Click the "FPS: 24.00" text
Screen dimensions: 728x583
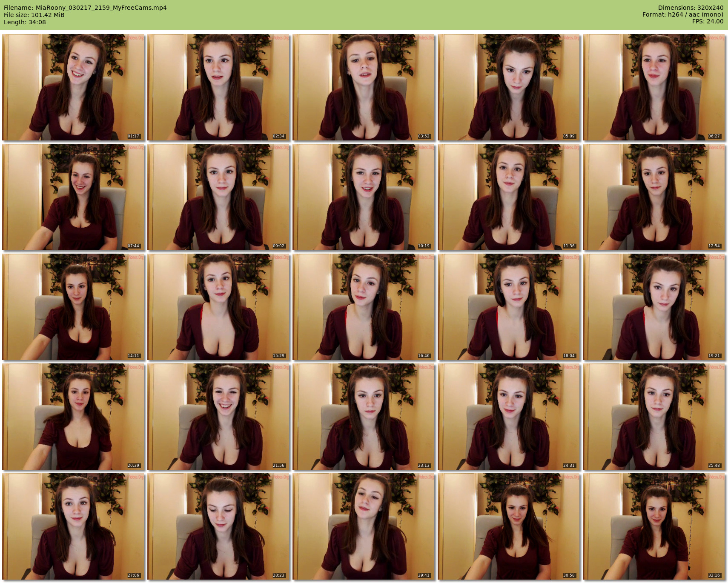pyautogui.click(x=708, y=21)
